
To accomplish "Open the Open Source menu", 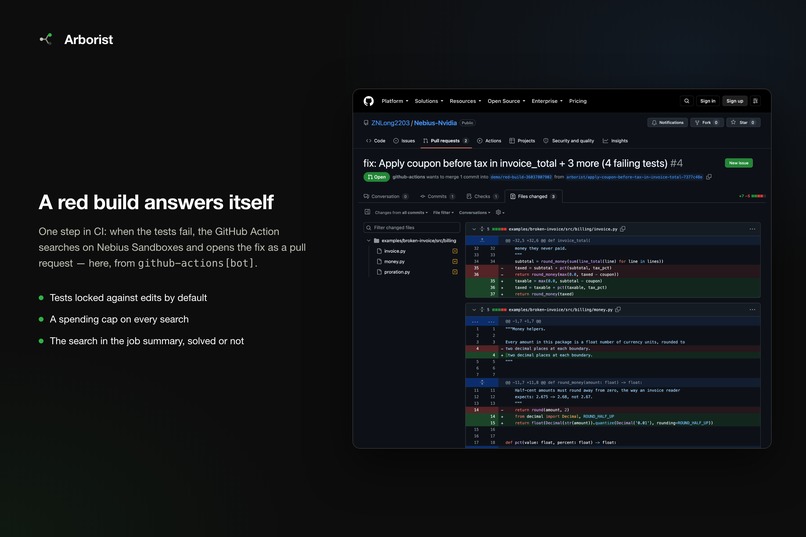I will 506,101.
